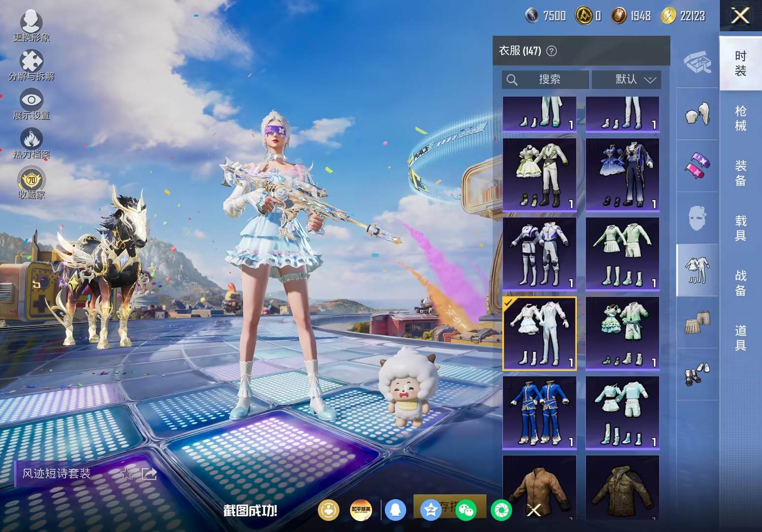Select the teal ruffled dress outfit
Screen dimensions: 762x532
(x=623, y=333)
